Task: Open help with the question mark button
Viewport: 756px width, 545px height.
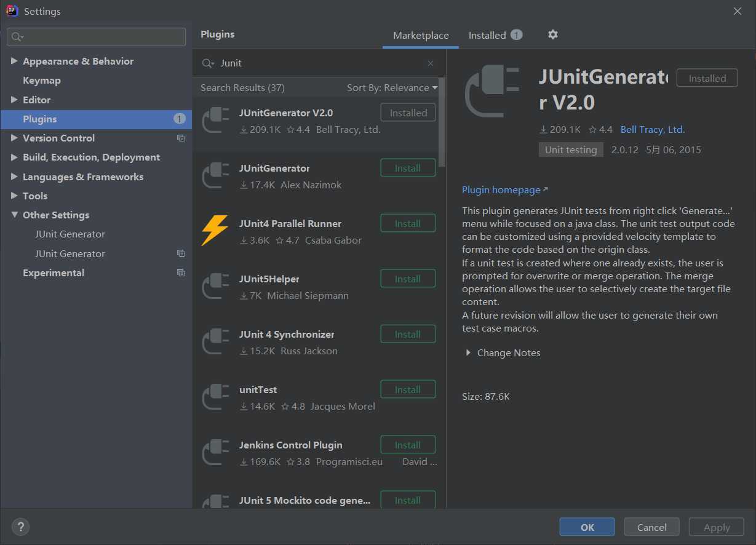Action: point(20,527)
